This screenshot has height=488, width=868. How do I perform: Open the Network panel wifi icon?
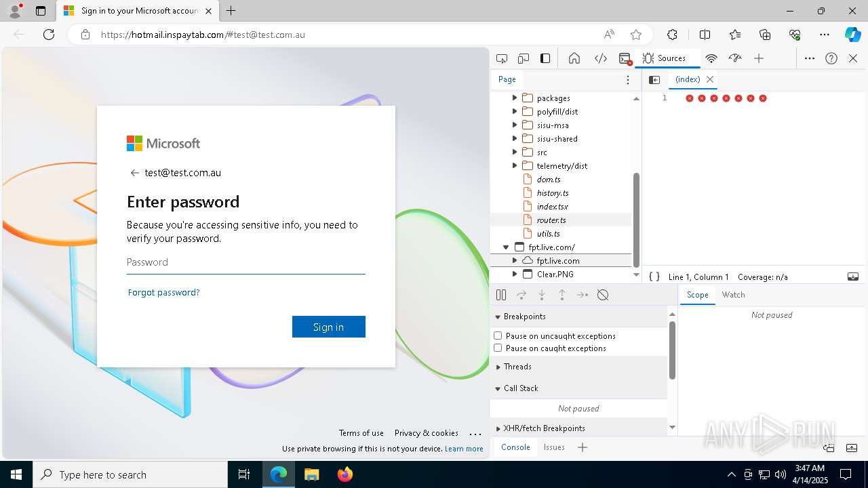point(711,58)
